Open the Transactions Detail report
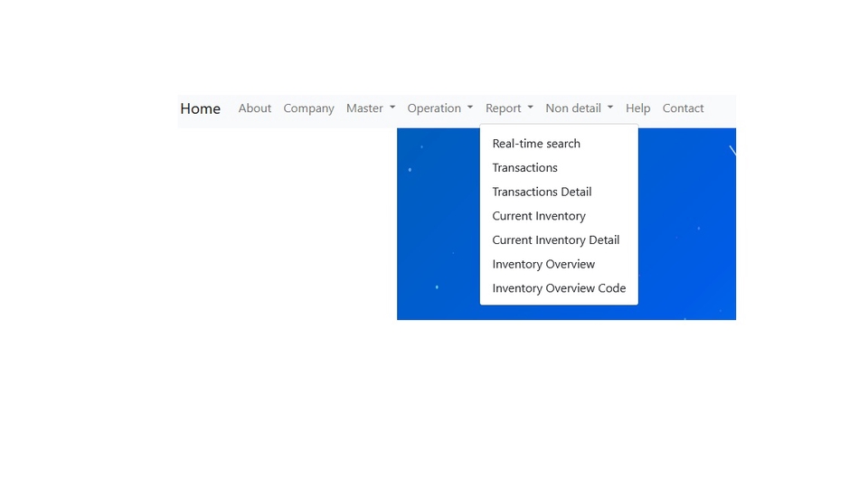This screenshot has width=868, height=488. (542, 192)
